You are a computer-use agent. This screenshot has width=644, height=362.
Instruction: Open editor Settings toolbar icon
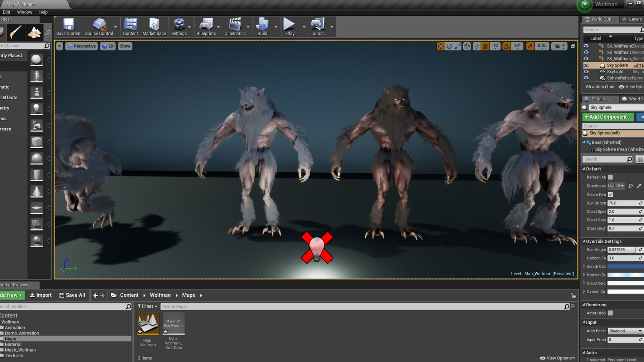click(179, 27)
